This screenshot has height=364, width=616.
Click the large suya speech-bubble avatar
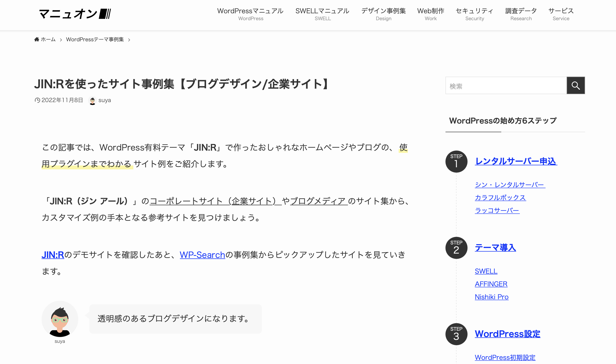(60, 319)
